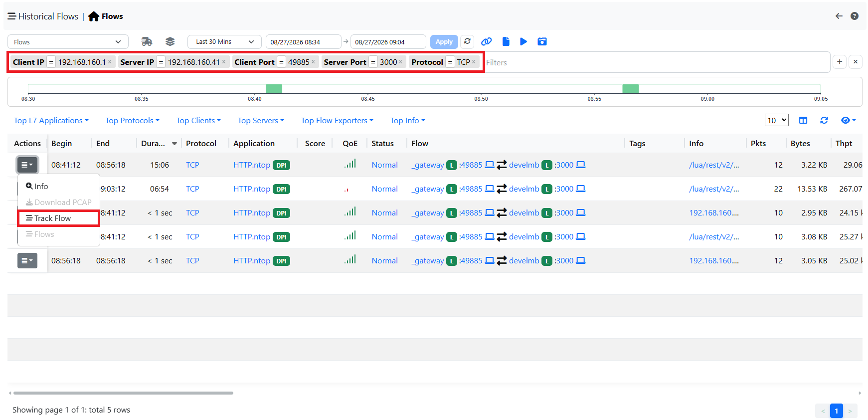Expand the Top Servers dropdown
The image size is (868, 420).
(261, 121)
